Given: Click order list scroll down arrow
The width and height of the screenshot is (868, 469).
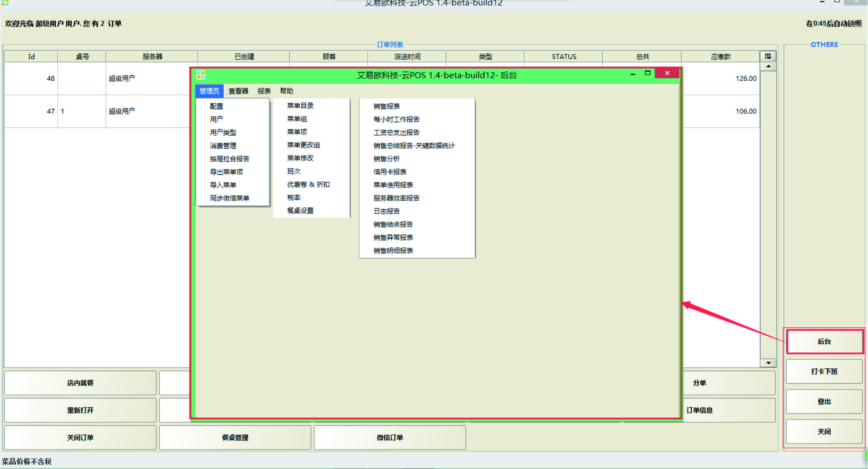Looking at the screenshot, I should pyautogui.click(x=768, y=363).
